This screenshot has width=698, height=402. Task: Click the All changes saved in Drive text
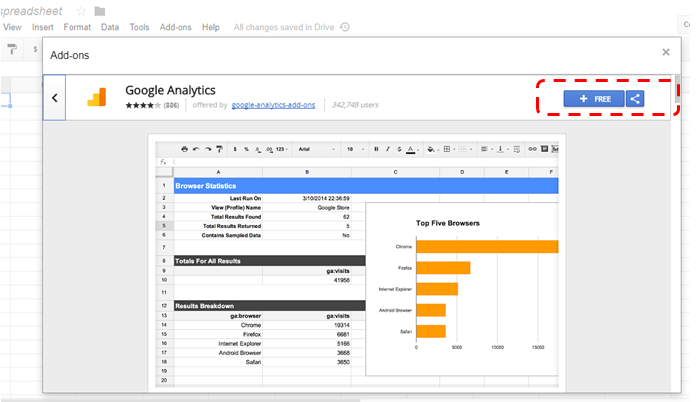(284, 27)
